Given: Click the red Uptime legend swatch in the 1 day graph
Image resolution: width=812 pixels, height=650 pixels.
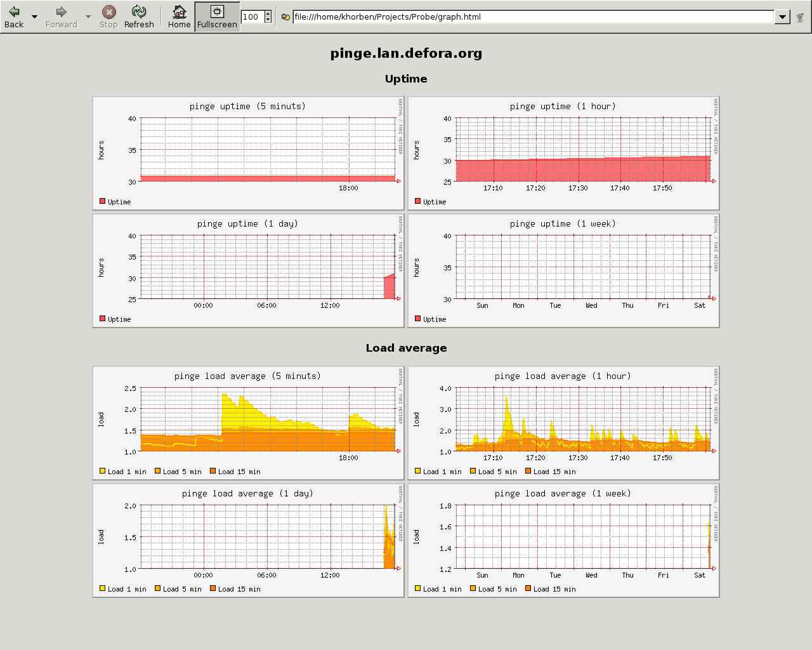Looking at the screenshot, I should (102, 319).
